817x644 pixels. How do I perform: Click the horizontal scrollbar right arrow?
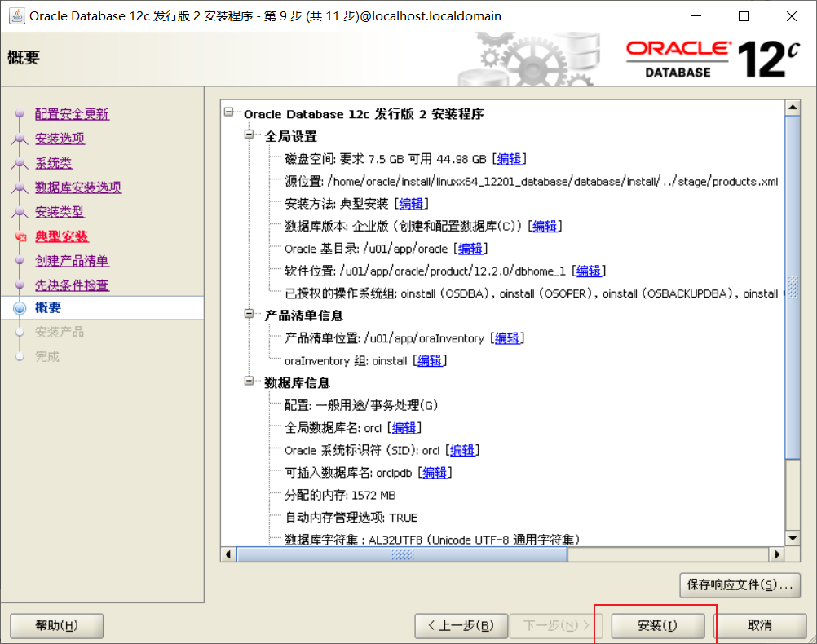tap(777, 554)
